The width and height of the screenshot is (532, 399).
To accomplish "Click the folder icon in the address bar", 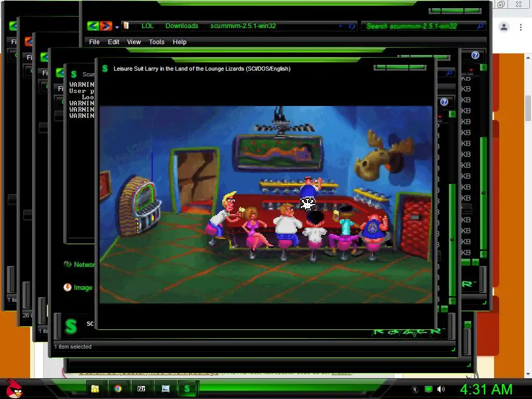I will pyautogui.click(x=126, y=26).
